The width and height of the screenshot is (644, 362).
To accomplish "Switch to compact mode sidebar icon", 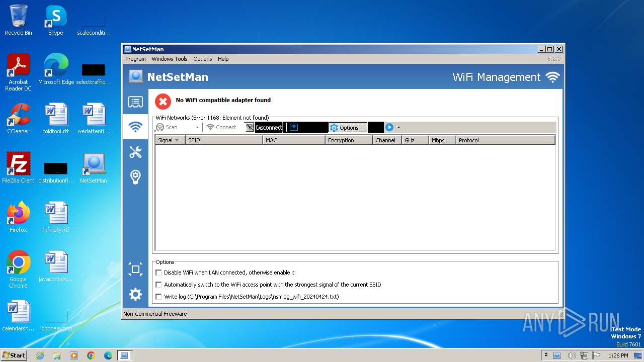I will (135, 269).
